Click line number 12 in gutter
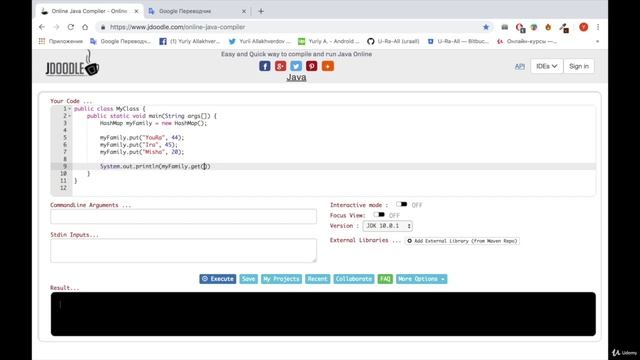This screenshot has height=360, width=640. [x=63, y=188]
